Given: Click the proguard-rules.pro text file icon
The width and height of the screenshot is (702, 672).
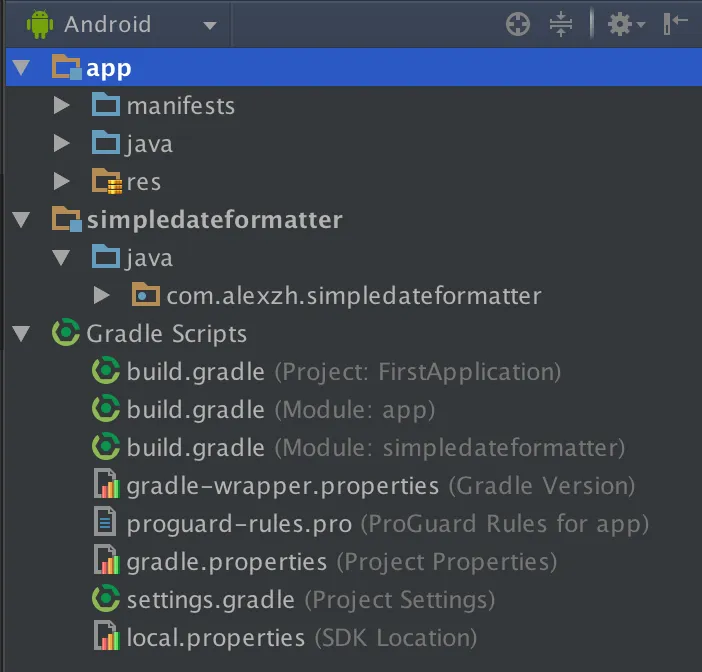Looking at the screenshot, I should coord(105,522).
